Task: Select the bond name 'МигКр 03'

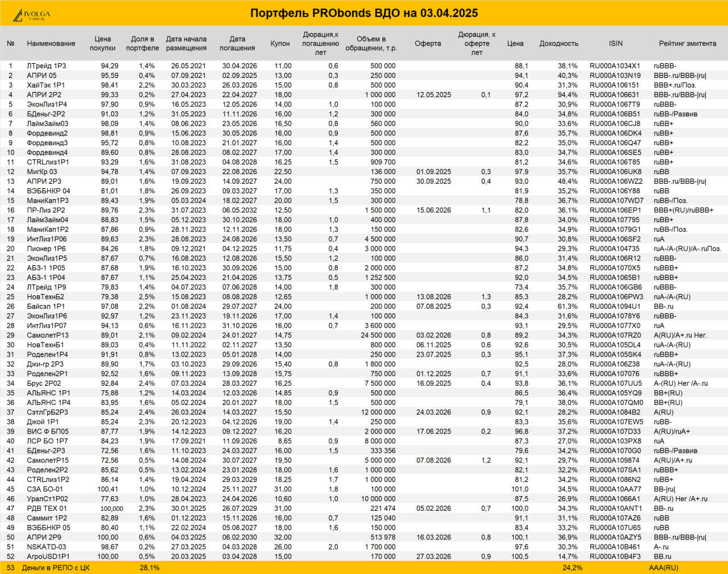Action: point(42,172)
